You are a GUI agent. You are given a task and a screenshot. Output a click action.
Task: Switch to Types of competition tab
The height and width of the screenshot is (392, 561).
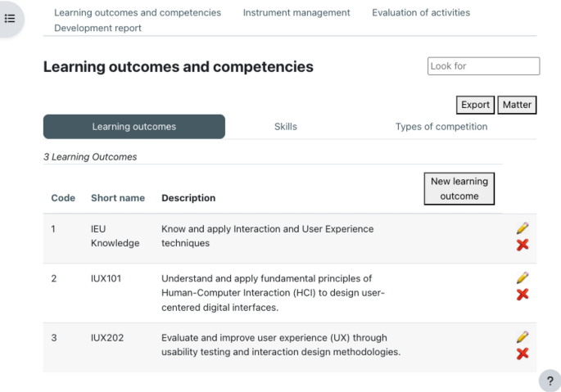click(x=441, y=127)
